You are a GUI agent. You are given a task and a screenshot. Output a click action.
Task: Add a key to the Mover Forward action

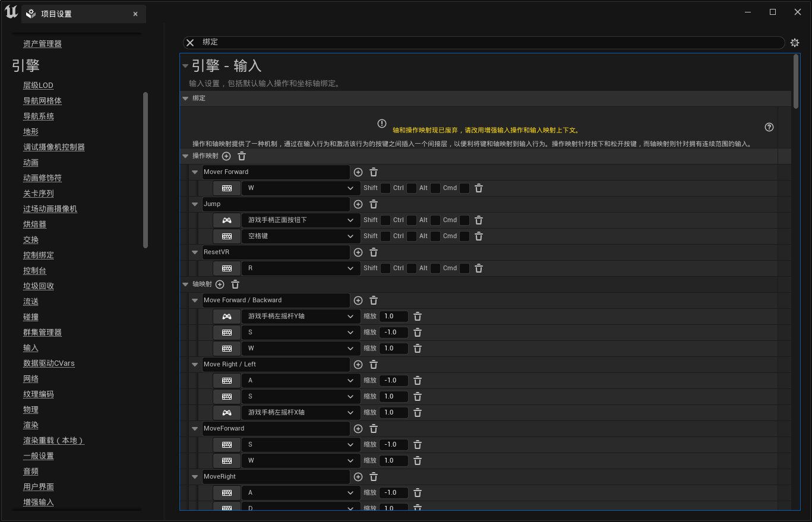pyautogui.click(x=358, y=172)
